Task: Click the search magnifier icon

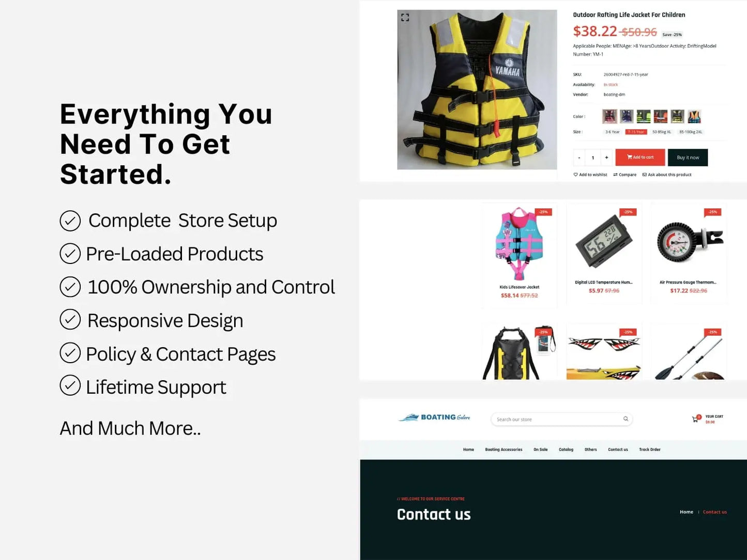Action: (626, 419)
